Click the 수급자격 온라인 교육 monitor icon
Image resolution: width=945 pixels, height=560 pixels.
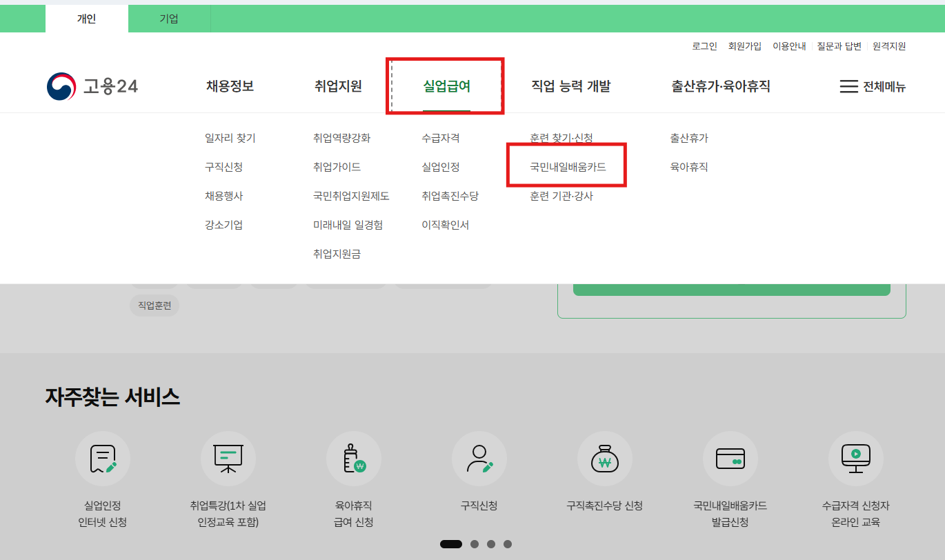point(855,458)
